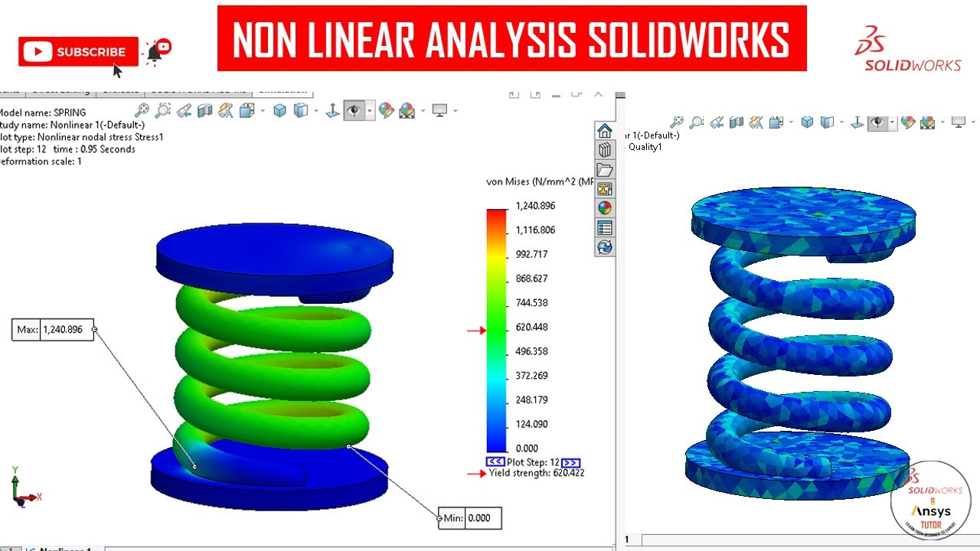Toggle Hide/Show Items eye in right mesh window
The width and height of the screenshot is (980, 551).
coord(877,122)
